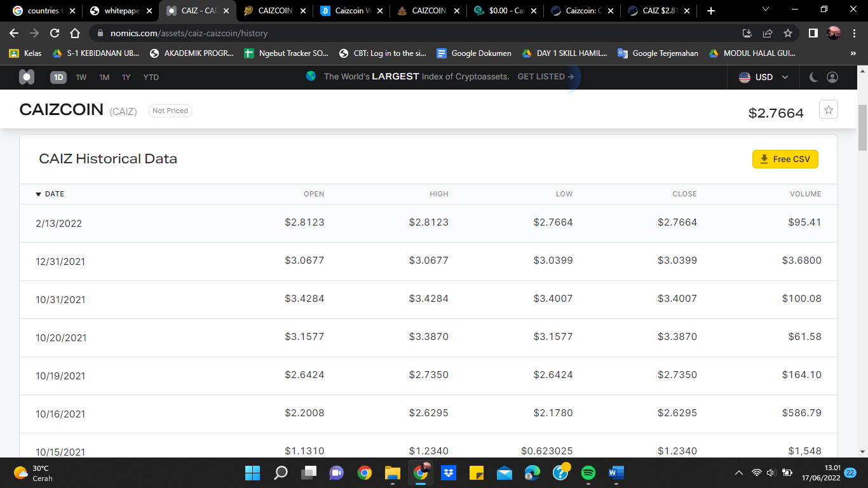
Task: Toggle dark mode moon icon
Action: coord(813,77)
